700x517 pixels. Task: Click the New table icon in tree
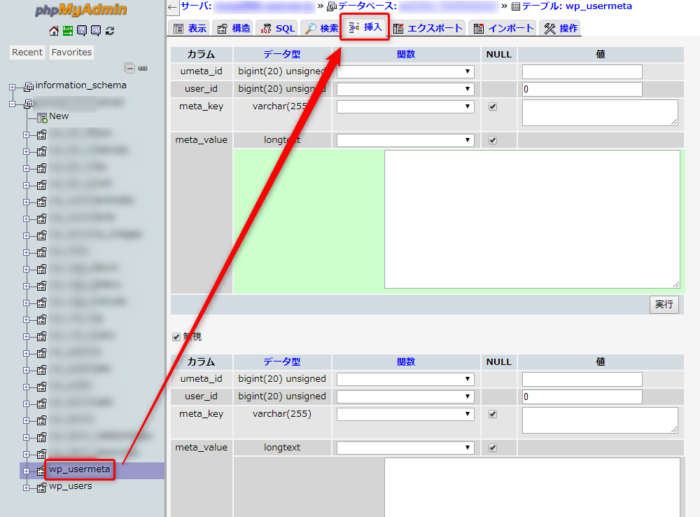(x=42, y=117)
